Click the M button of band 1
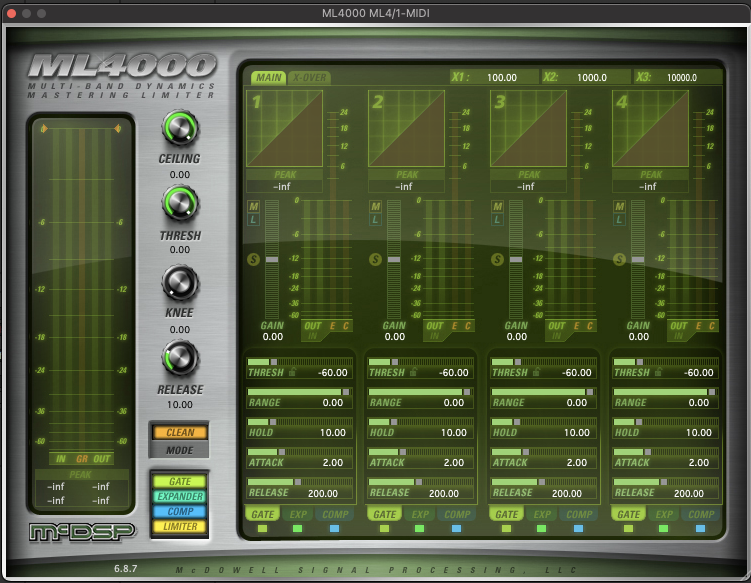Image resolution: width=751 pixels, height=583 pixels. [253, 206]
